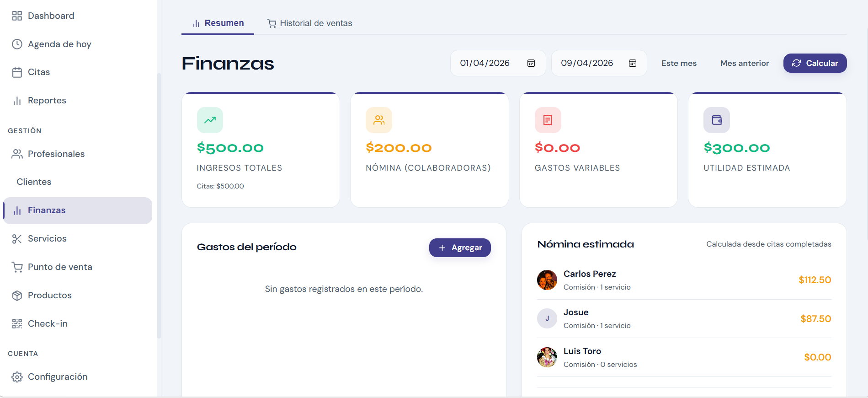Switch to the Historial de ventas tab
This screenshot has height=398, width=868.
(309, 23)
